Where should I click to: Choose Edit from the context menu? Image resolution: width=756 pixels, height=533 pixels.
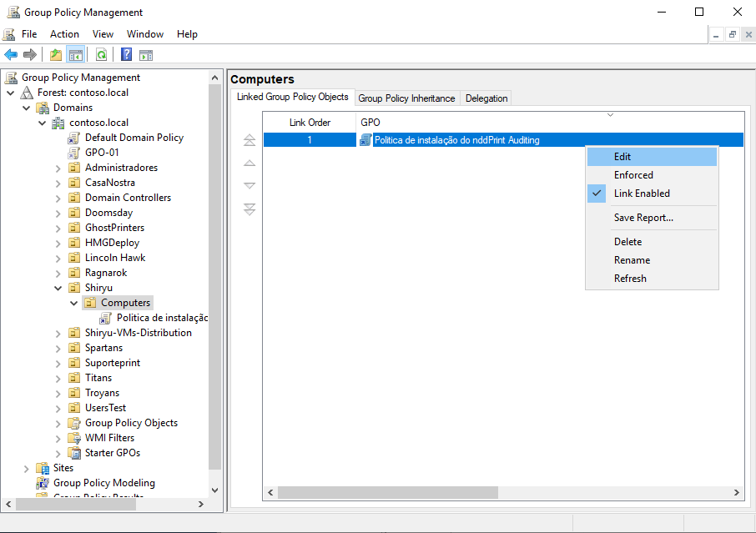(622, 157)
